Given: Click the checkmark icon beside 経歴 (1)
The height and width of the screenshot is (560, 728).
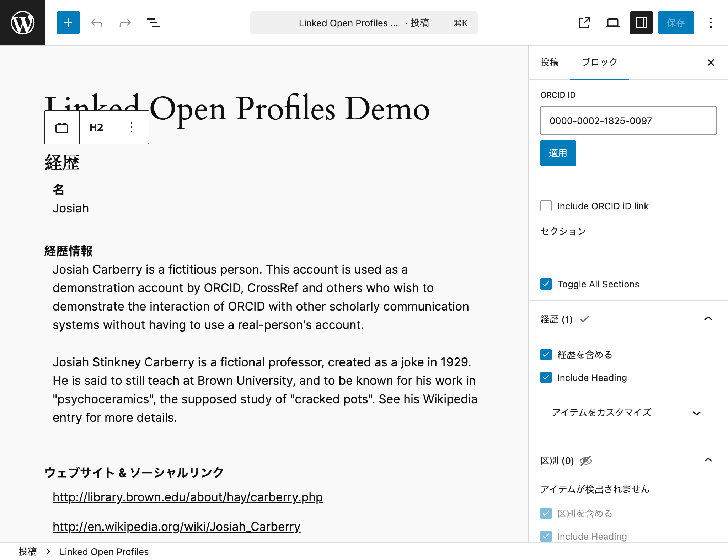Looking at the screenshot, I should [585, 319].
